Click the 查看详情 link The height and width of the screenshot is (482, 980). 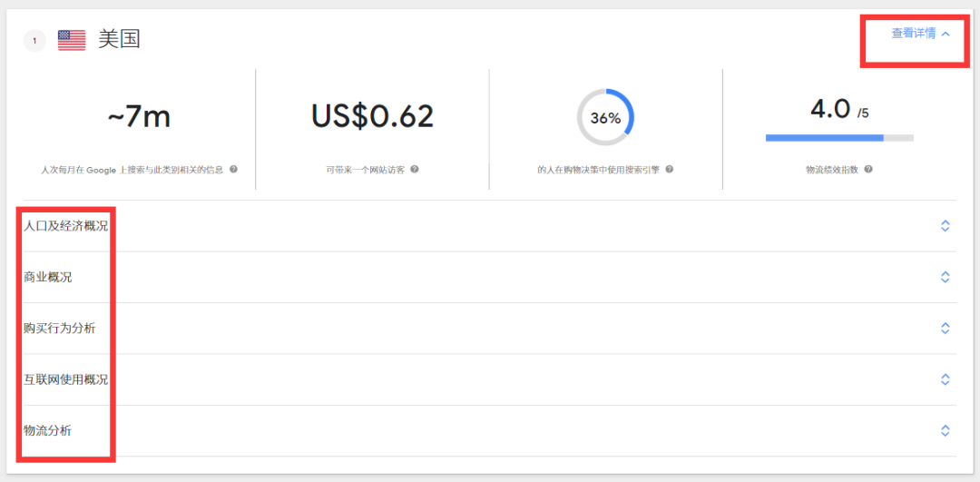click(x=914, y=34)
